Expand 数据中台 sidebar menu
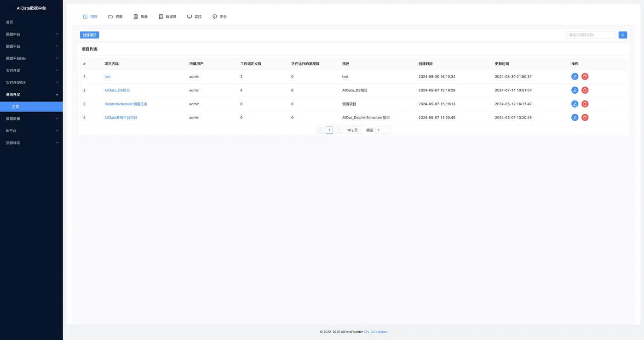Viewport: 644px width, 340px height. coord(31,34)
